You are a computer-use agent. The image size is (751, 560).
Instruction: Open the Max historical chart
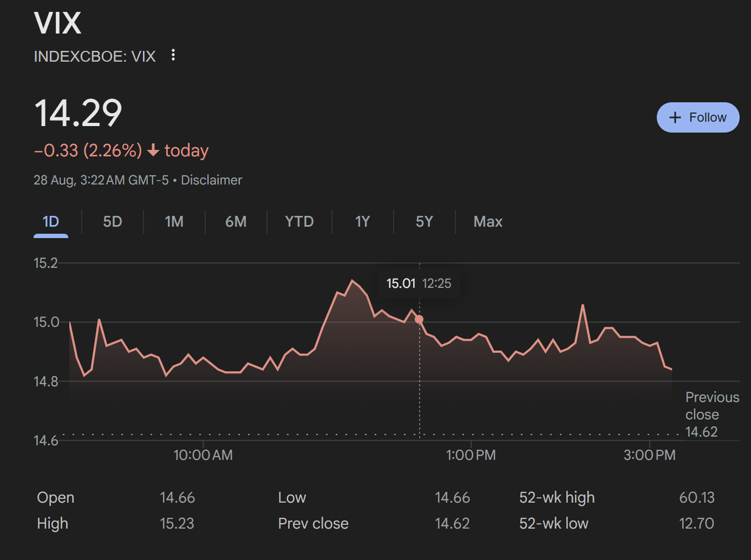pyautogui.click(x=488, y=222)
